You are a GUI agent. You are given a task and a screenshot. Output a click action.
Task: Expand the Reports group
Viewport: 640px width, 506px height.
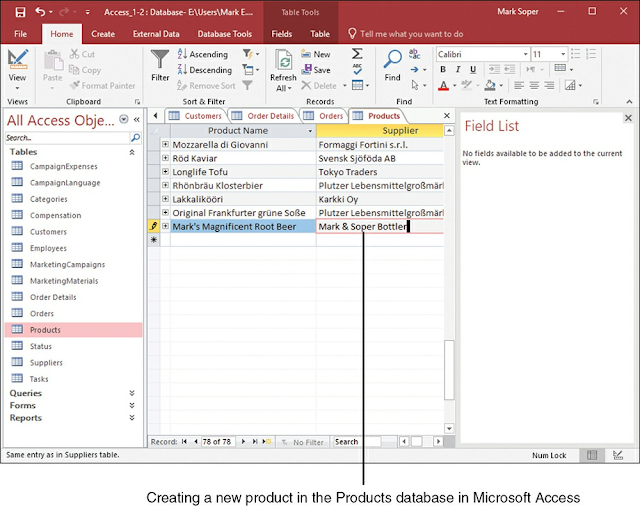coord(132,417)
